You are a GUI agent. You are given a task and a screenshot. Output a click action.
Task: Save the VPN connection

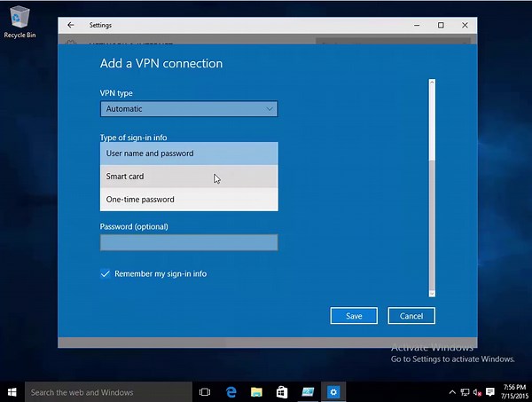pos(354,316)
